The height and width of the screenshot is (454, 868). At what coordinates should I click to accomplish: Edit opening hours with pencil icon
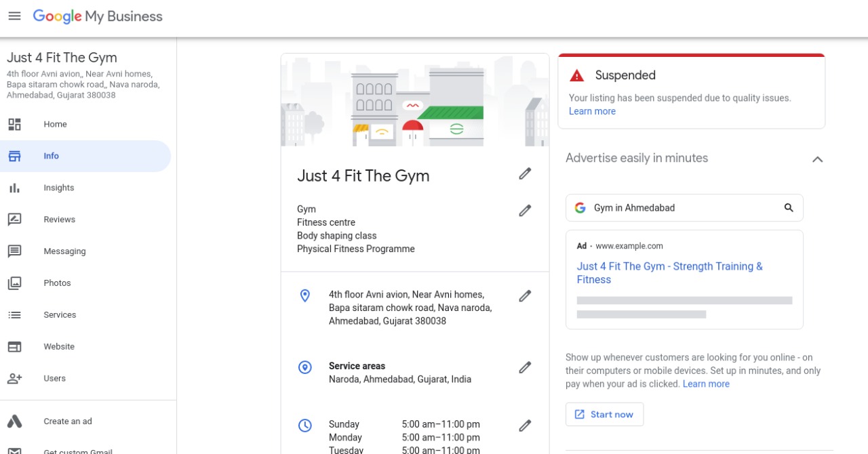(525, 426)
